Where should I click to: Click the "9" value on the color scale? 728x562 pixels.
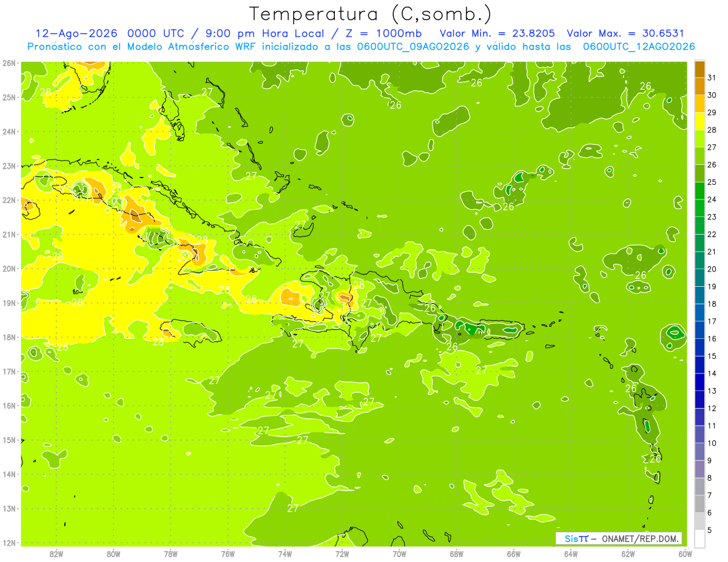coord(710,461)
